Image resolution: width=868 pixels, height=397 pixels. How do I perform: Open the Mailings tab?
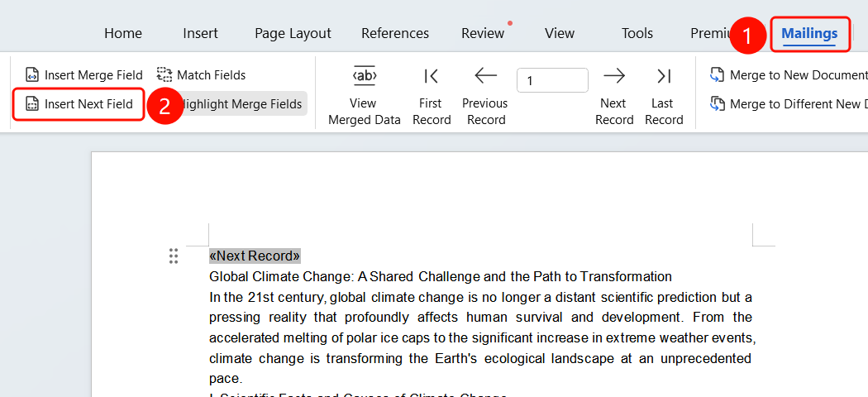click(x=809, y=34)
